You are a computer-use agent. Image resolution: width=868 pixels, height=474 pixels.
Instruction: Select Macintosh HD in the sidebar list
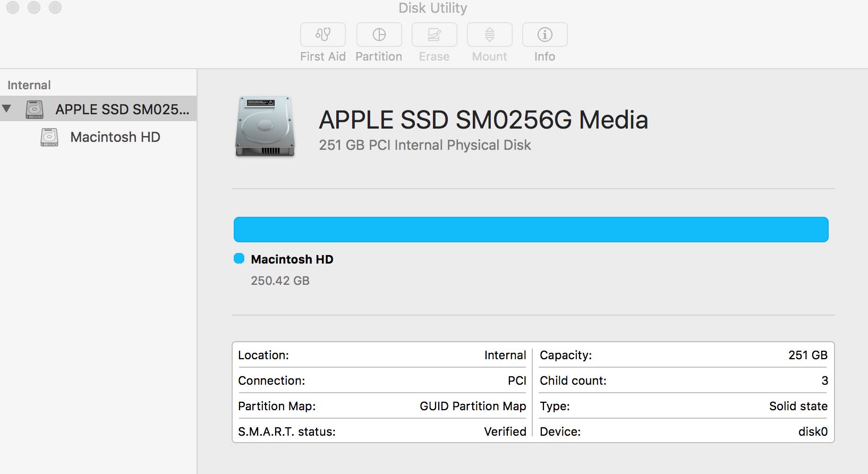click(x=115, y=137)
